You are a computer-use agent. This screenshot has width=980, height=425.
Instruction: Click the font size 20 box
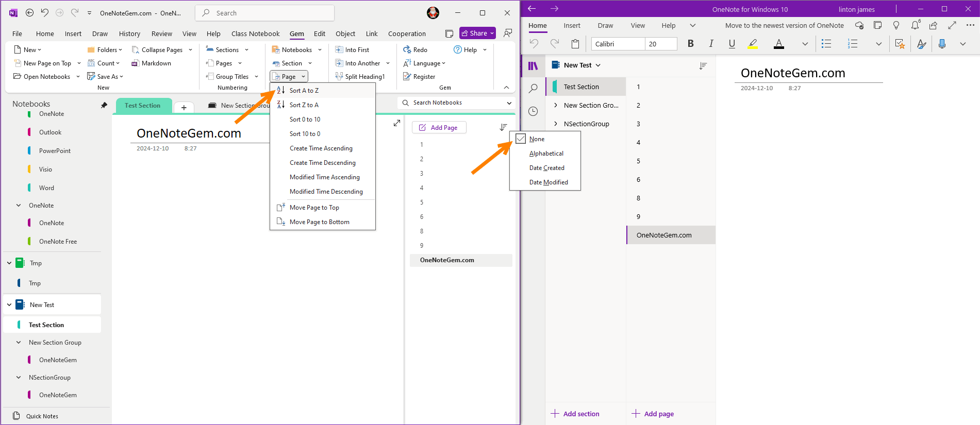661,44
